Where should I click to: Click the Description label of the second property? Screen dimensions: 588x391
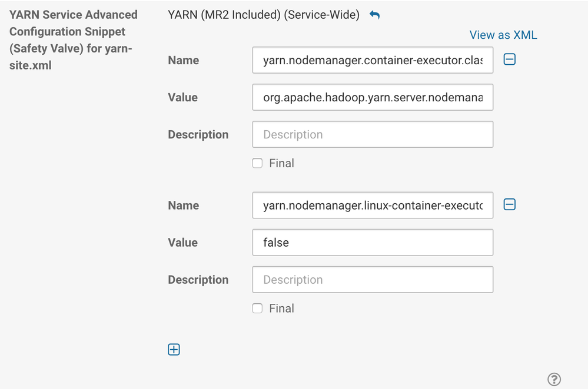pos(198,280)
